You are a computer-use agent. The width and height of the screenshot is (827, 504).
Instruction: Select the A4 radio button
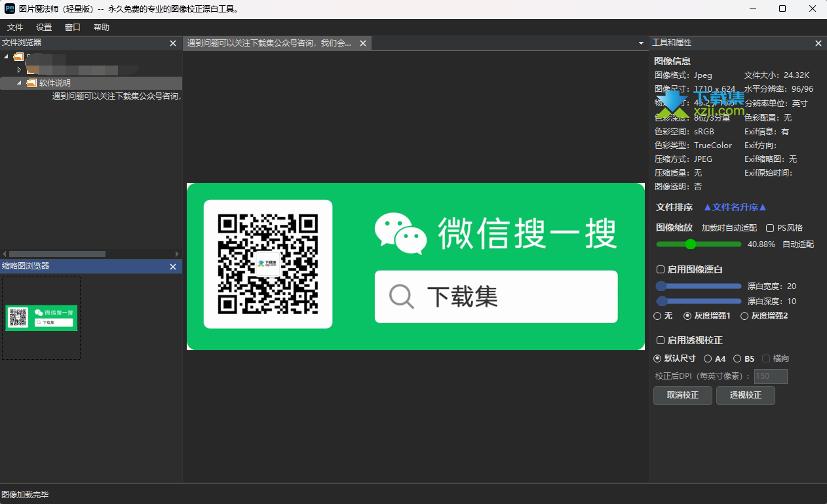point(708,359)
